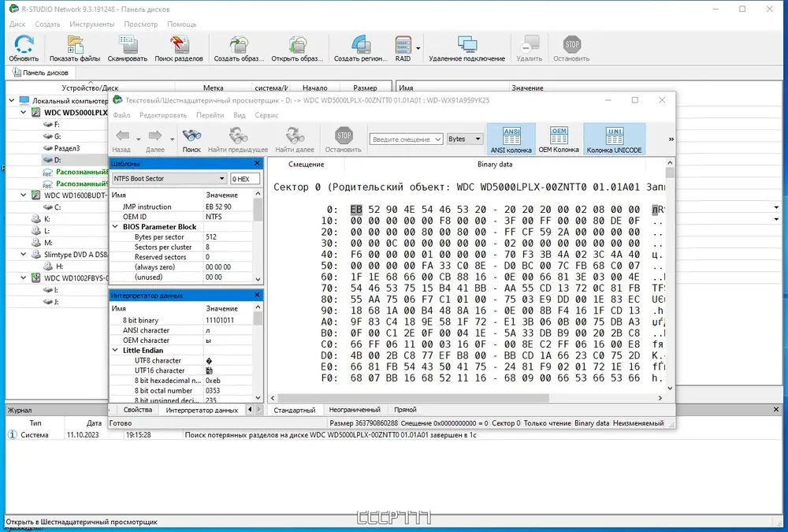Click the RAID toolbar icon
Viewport: 788px width, 532px height.
tap(403, 45)
